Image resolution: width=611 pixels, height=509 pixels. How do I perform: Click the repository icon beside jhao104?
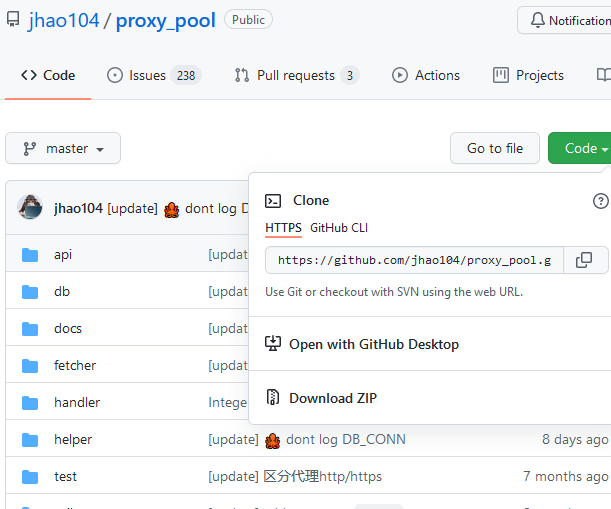[x=13, y=19]
